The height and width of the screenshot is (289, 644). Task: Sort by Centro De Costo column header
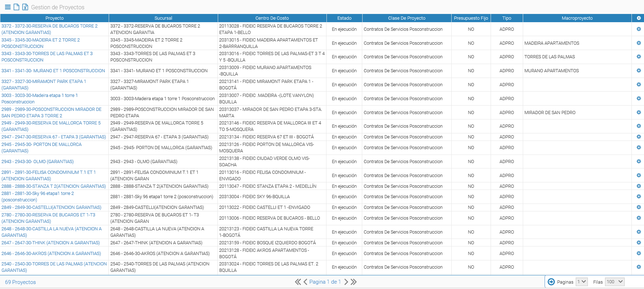pos(272,18)
